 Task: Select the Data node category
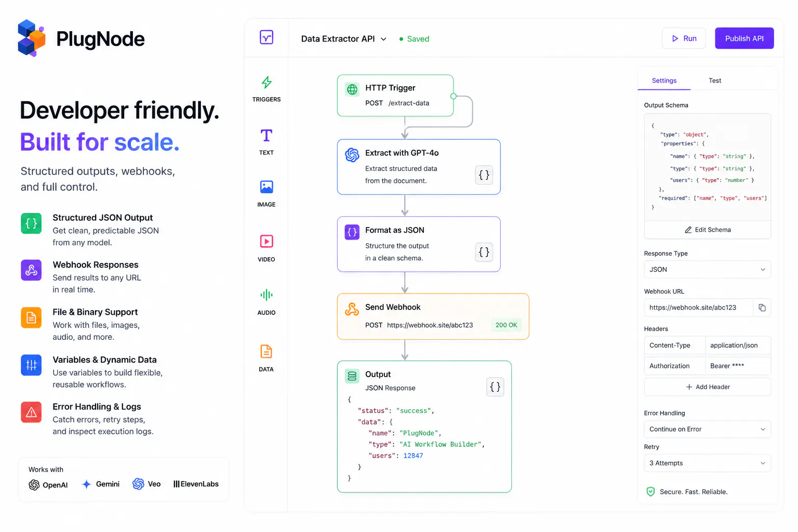tap(266, 351)
